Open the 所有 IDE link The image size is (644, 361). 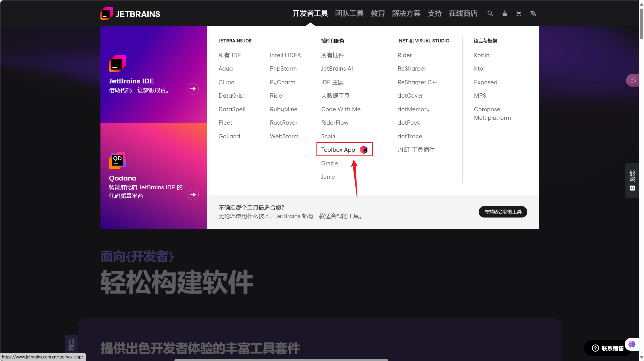(x=230, y=55)
